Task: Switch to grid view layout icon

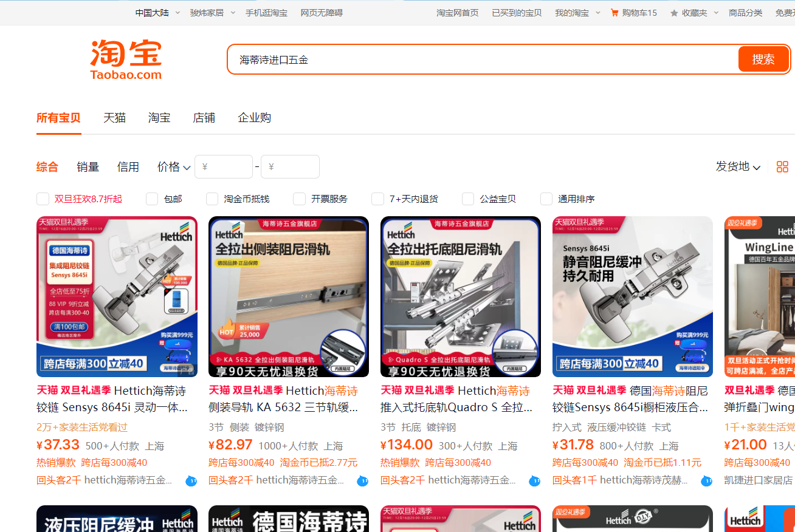Action: (782, 166)
